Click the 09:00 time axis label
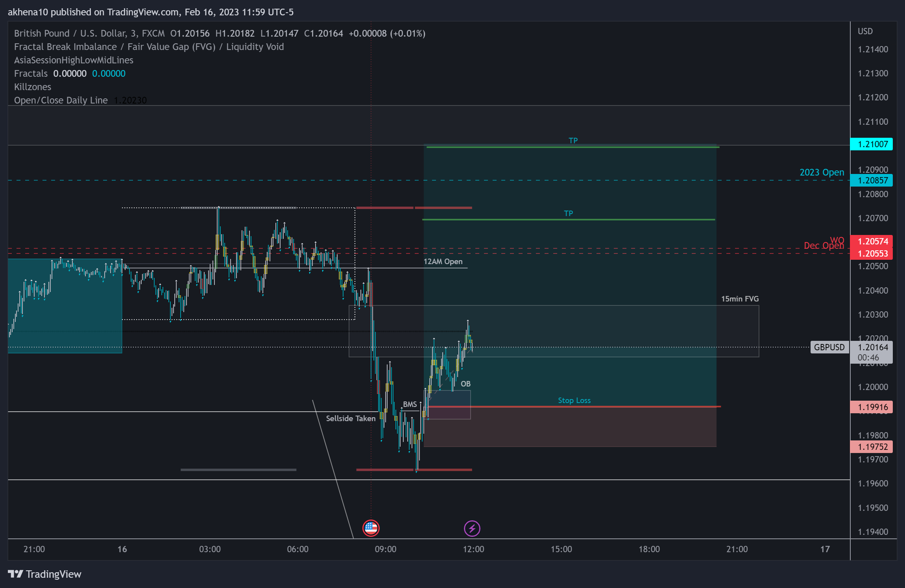The height and width of the screenshot is (588, 905). (x=385, y=549)
